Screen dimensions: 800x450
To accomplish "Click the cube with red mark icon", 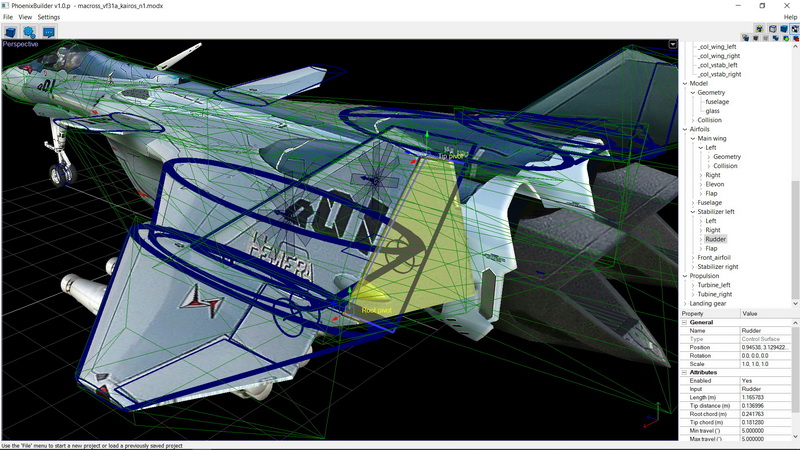I will (x=796, y=38).
